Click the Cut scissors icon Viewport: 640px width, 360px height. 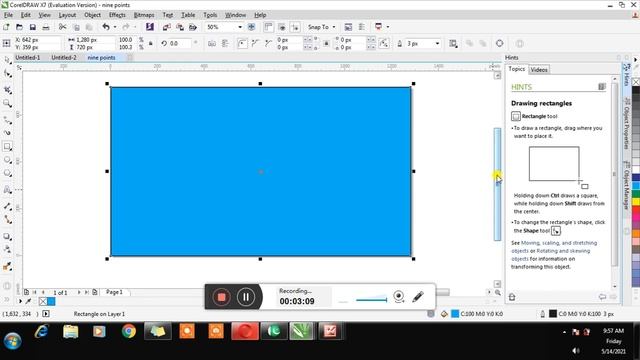point(62,27)
